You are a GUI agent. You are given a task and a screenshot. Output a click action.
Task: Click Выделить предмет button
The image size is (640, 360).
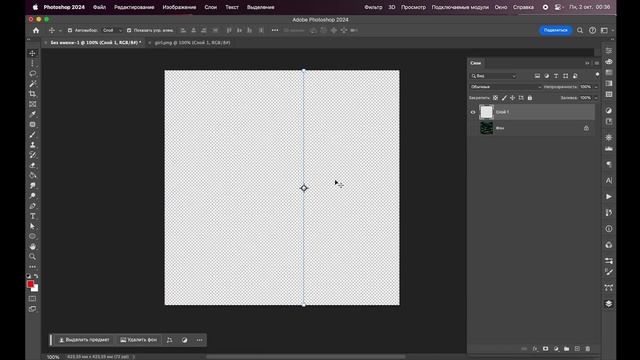(x=84, y=340)
